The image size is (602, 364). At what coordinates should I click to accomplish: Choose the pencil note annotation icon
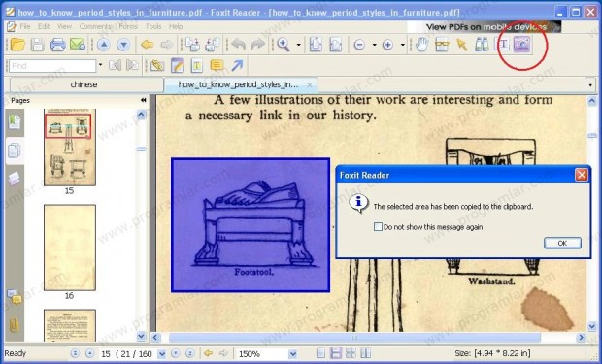pos(177,66)
